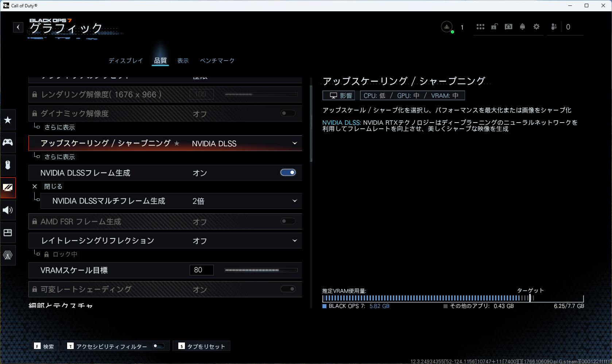Click the 推定VRAM使用量 label
This screenshot has width=612, height=364.
point(344,291)
